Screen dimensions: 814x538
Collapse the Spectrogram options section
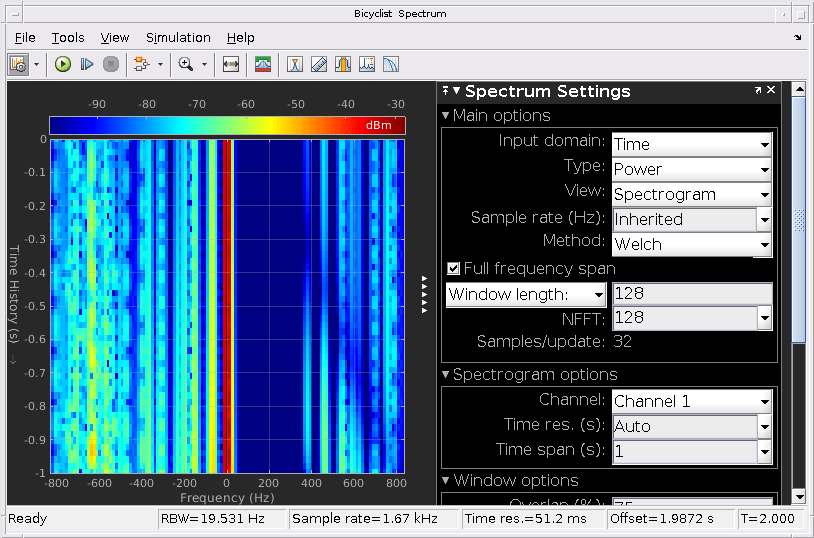446,375
